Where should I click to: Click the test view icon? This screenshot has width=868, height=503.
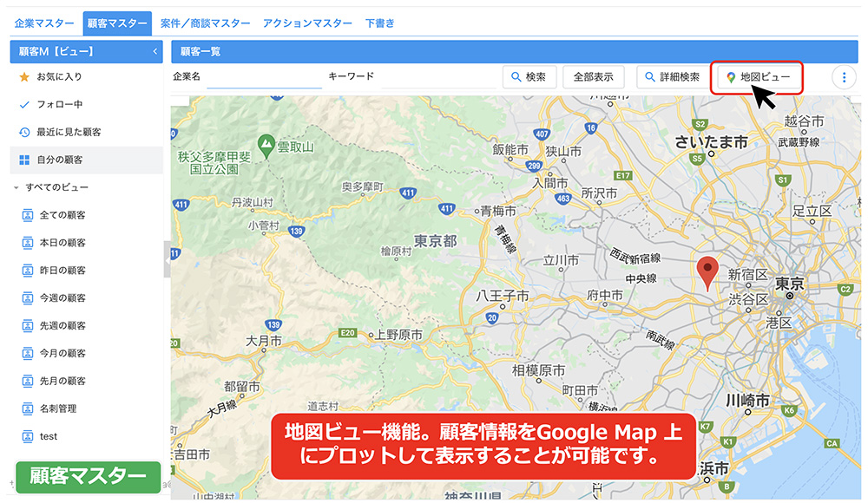point(27,436)
